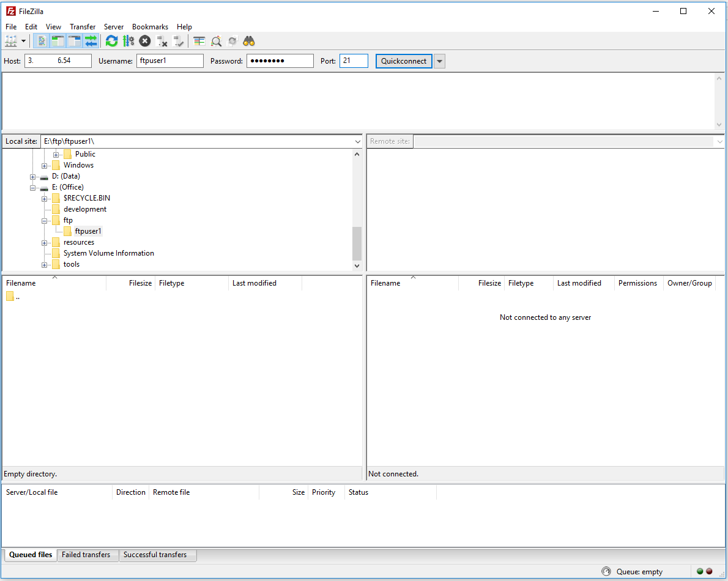Click the Password field
This screenshot has height=581, width=728.
(x=280, y=61)
